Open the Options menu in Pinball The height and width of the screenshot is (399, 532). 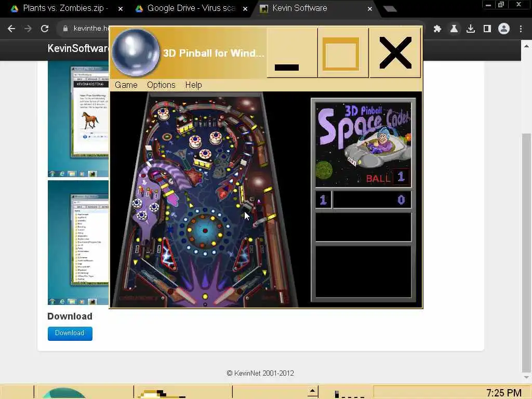[x=161, y=85]
